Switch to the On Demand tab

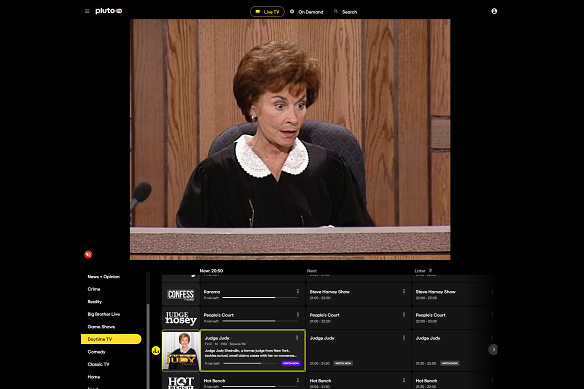coord(307,12)
